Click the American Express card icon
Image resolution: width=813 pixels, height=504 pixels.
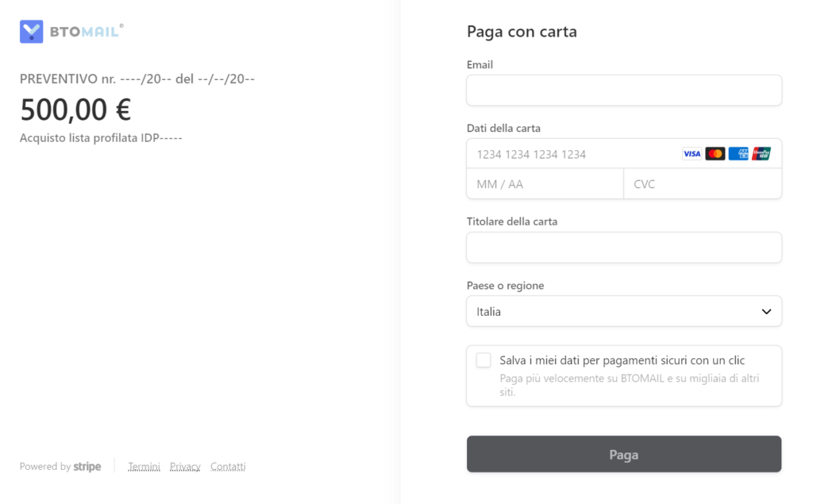(738, 154)
